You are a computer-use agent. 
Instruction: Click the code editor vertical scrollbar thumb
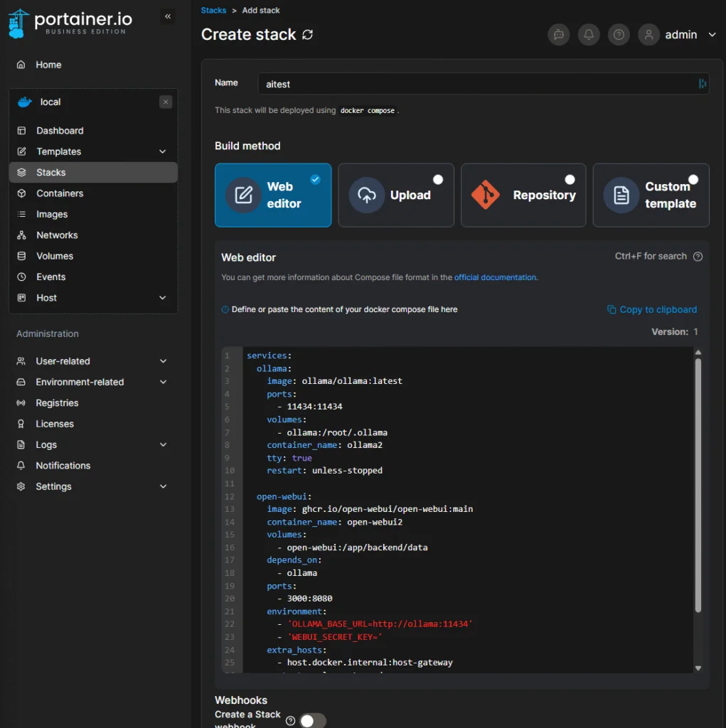click(x=698, y=485)
